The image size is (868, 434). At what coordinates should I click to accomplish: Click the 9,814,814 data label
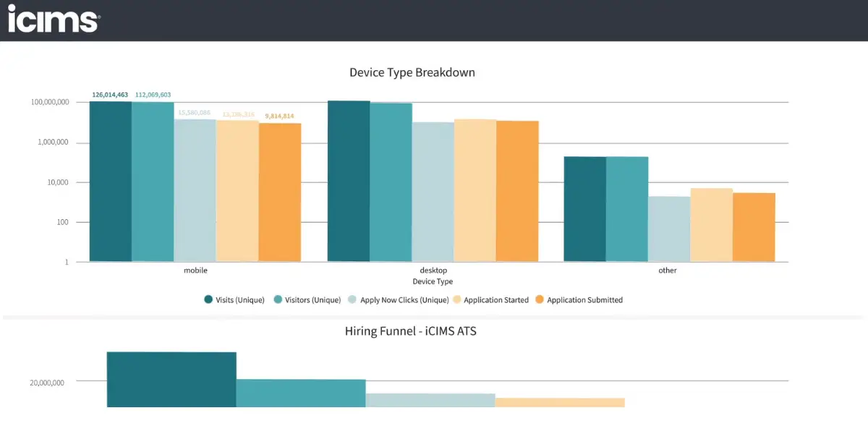tap(279, 116)
